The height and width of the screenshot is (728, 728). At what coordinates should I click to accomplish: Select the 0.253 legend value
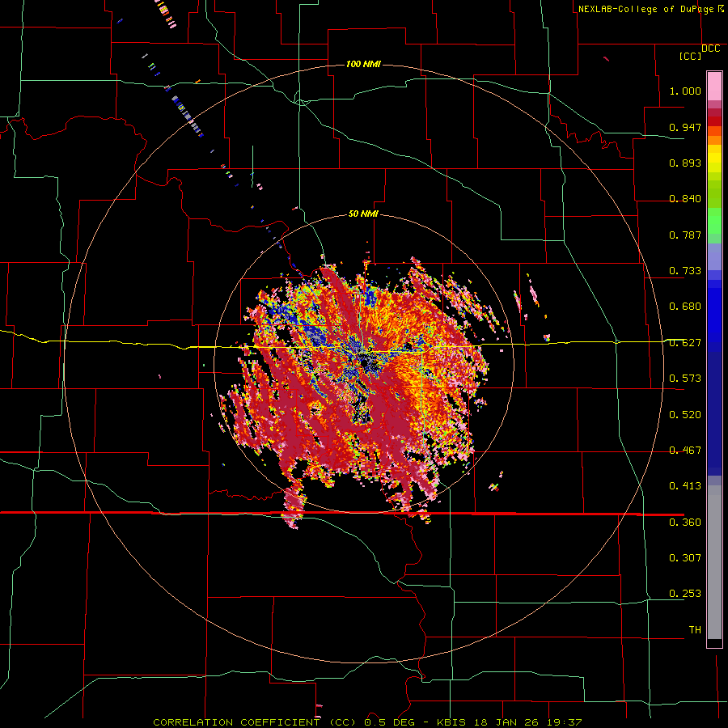click(x=685, y=594)
